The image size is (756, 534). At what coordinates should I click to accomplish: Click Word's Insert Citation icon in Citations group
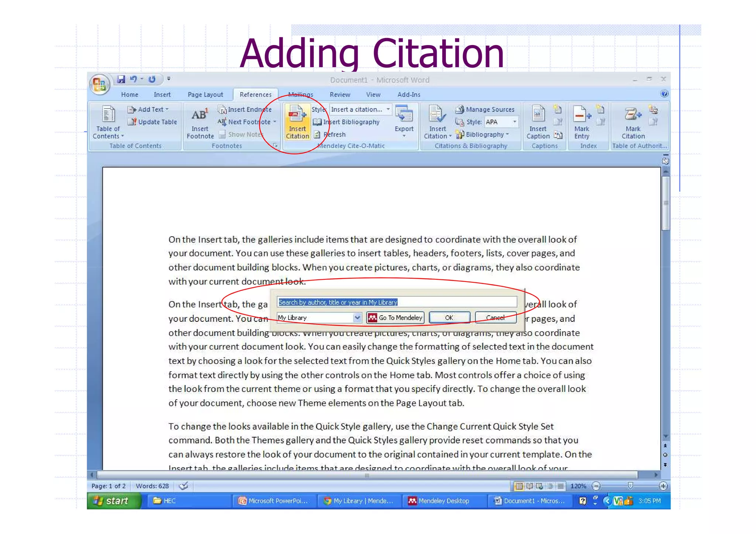point(437,114)
